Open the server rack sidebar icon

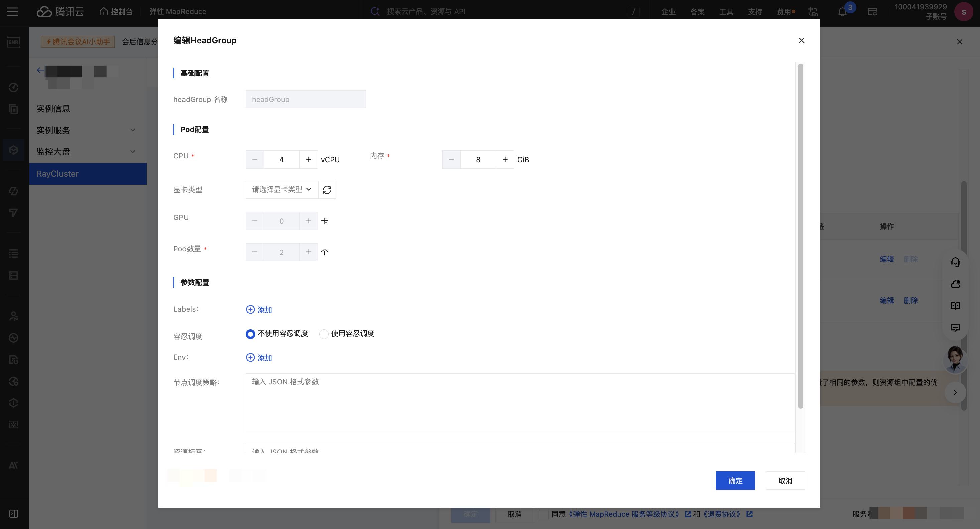coord(14,275)
